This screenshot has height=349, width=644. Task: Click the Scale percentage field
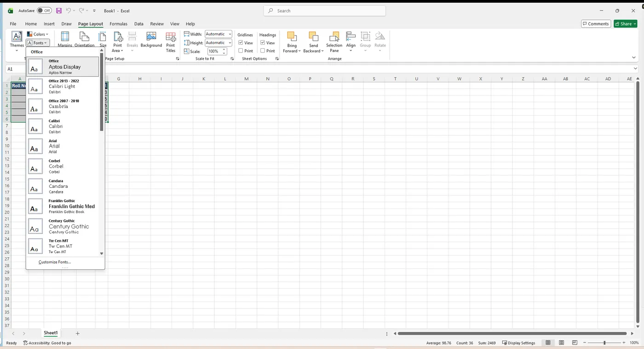[x=215, y=52]
